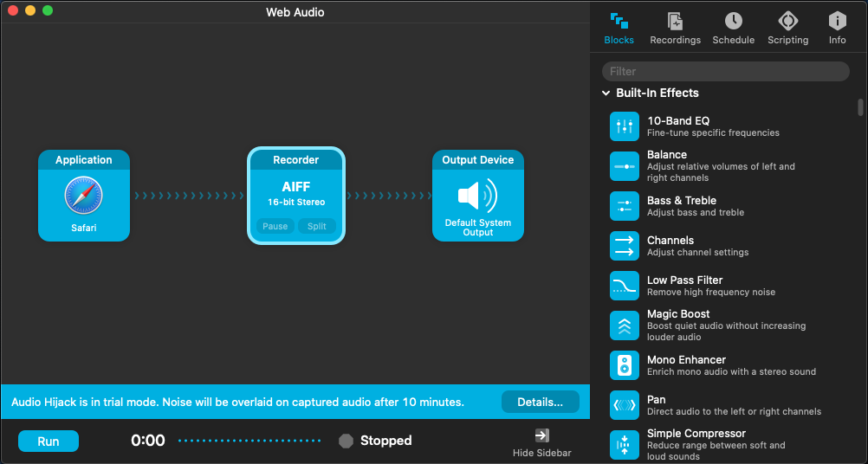The image size is (868, 464).
Task: Switch to the Recordings tab
Action: [676, 29]
